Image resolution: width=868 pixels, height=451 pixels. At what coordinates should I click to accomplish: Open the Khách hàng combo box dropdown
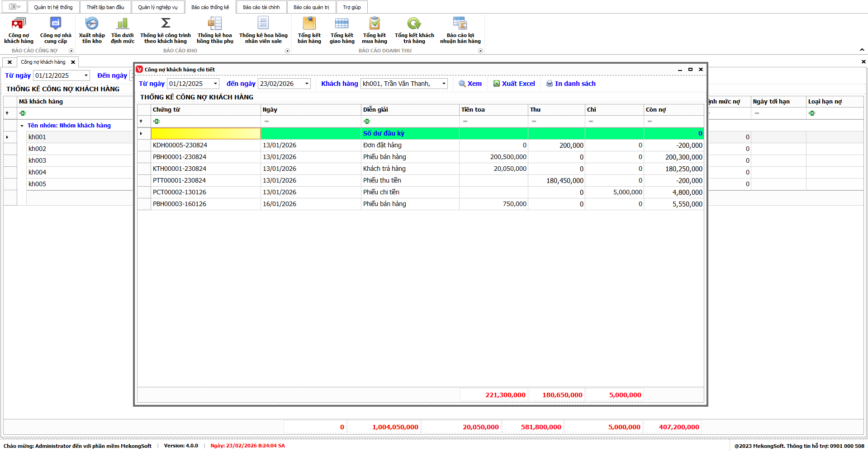(x=444, y=84)
